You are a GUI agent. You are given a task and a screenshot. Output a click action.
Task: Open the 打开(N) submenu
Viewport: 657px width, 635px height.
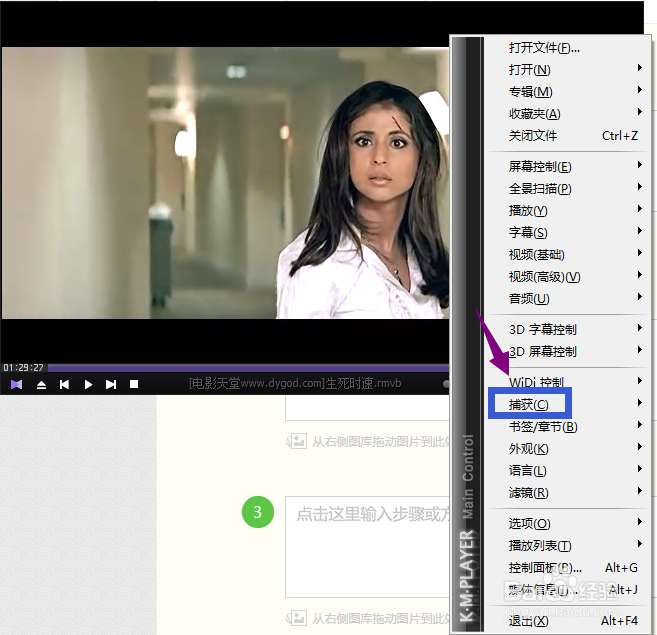566,70
